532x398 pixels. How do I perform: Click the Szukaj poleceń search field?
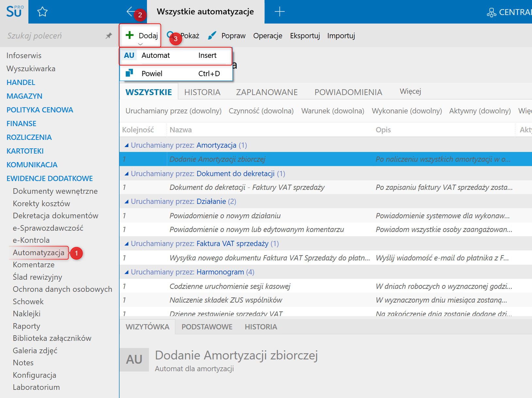tap(52, 36)
